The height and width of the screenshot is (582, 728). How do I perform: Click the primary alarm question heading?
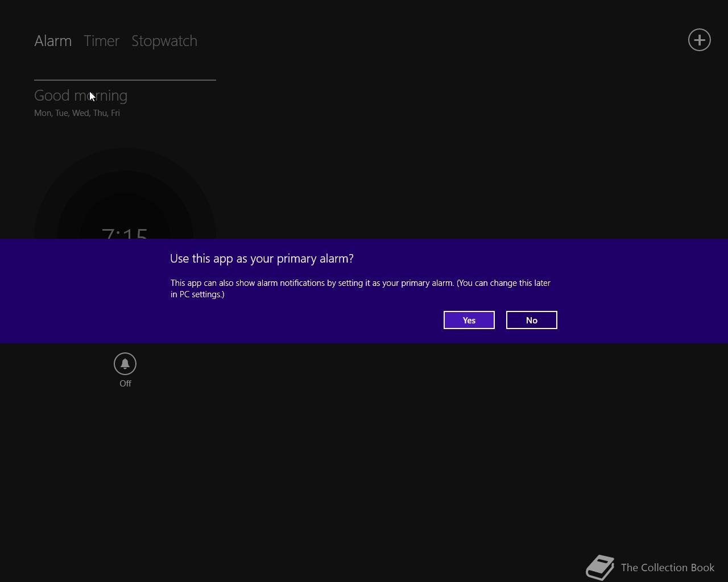pyautogui.click(x=262, y=259)
